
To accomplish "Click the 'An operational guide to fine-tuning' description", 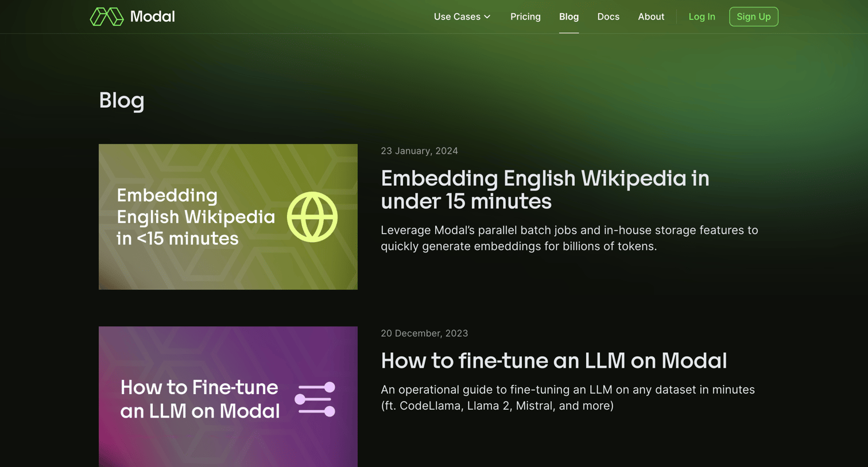I will point(568,398).
